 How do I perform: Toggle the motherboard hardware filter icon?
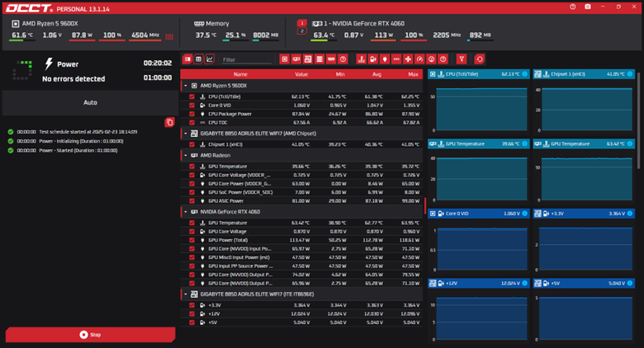click(308, 59)
